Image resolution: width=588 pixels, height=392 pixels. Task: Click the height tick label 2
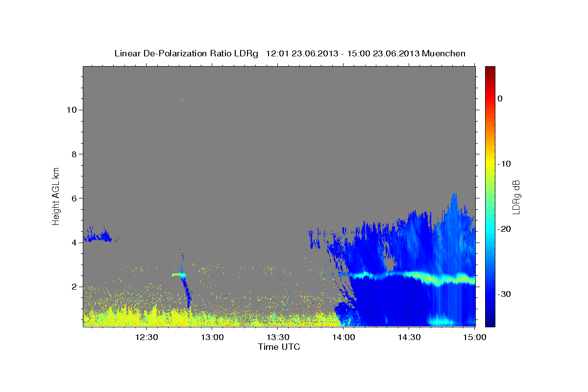click(73, 287)
